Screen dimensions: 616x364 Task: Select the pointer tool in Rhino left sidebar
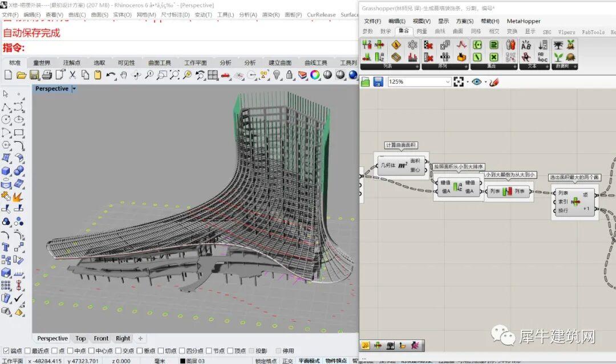[6, 94]
